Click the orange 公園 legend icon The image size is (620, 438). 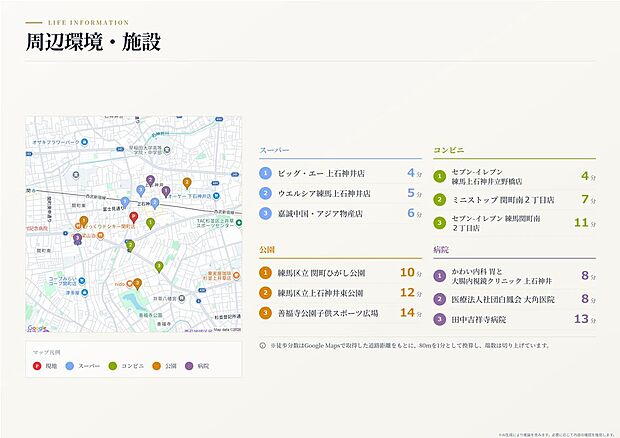[x=157, y=366]
